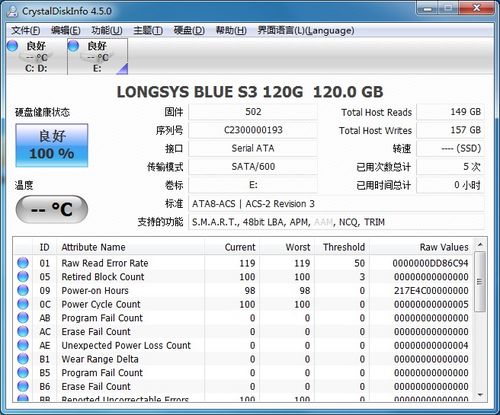
Task: Click the supported features field with S.M.A.R.T.
Action: click(x=336, y=222)
